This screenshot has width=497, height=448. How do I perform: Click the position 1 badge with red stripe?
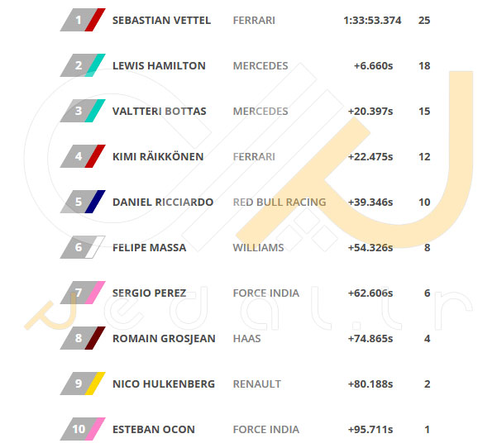point(83,20)
